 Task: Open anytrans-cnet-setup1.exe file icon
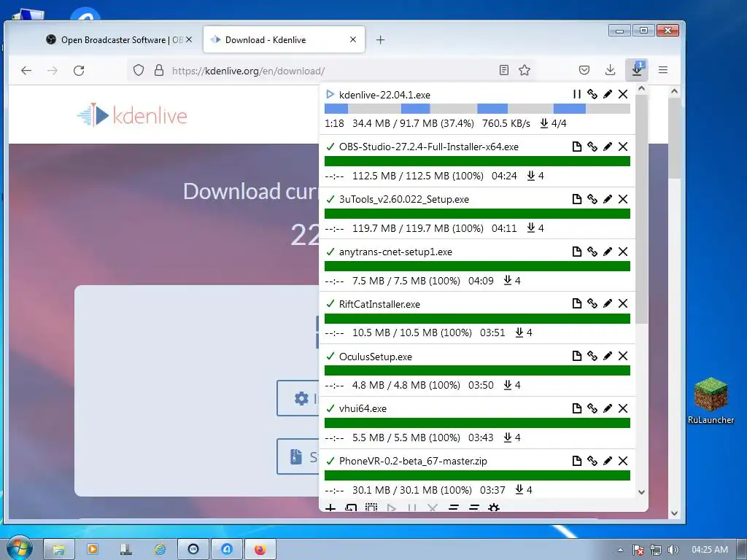pyautogui.click(x=576, y=252)
